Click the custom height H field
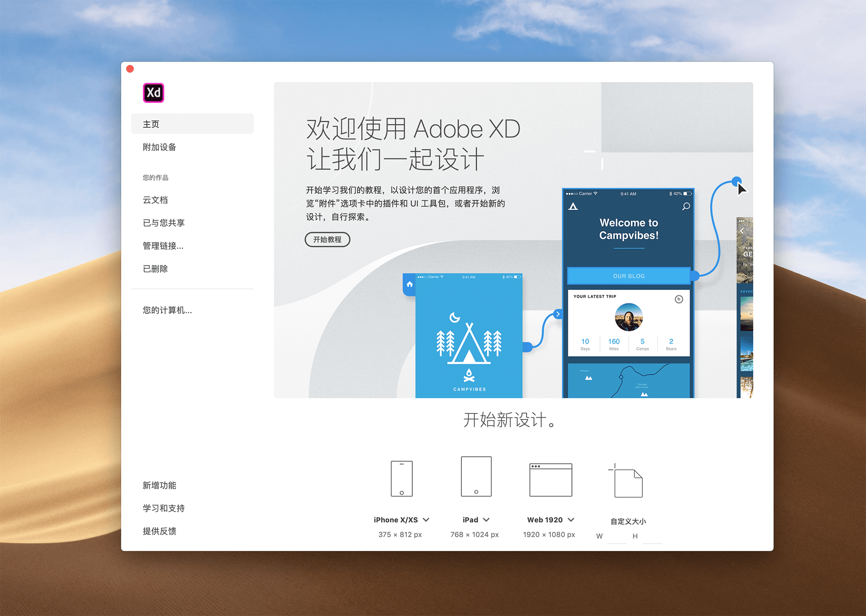This screenshot has height=616, width=866. [x=652, y=537]
